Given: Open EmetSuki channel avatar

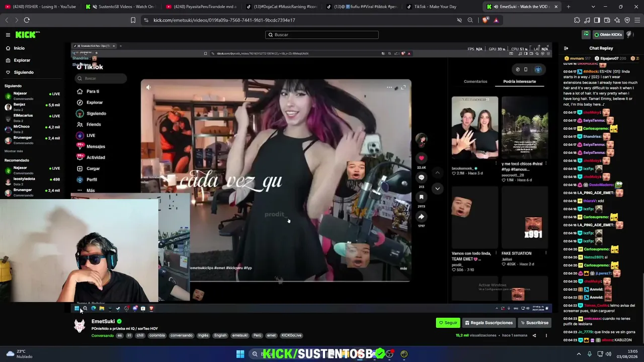Looking at the screenshot, I should [x=79, y=326].
